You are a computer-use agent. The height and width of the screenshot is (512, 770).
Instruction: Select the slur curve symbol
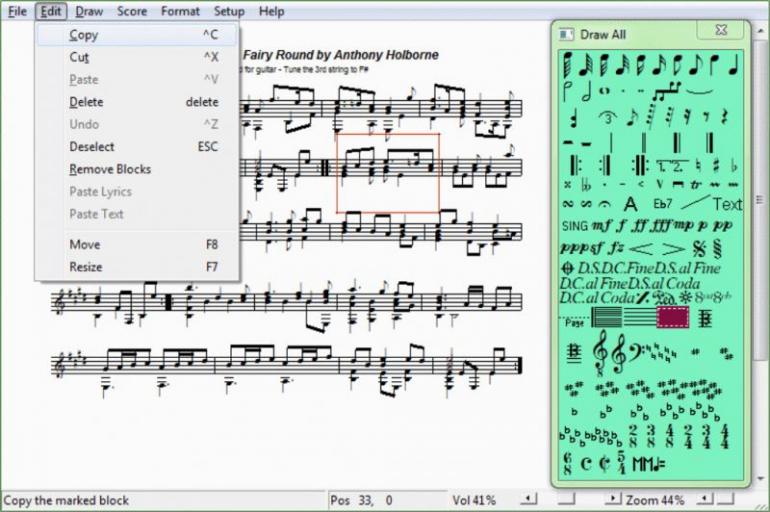coord(700,90)
